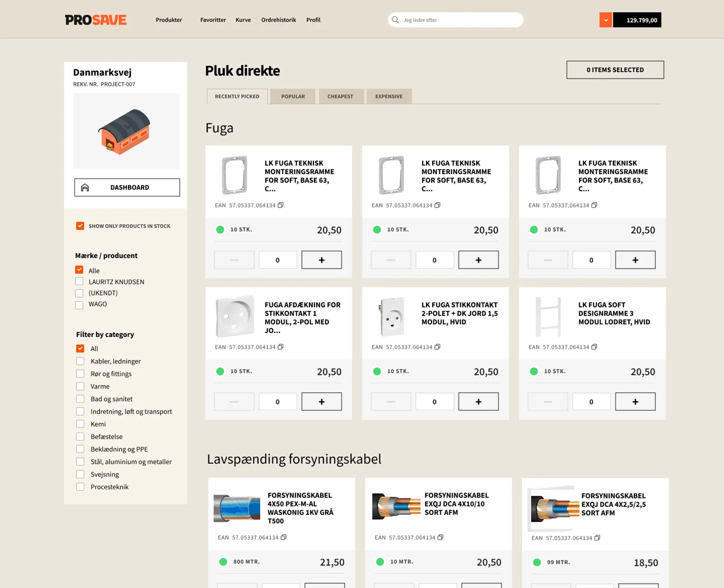This screenshot has height=588, width=724.
Task: Check the Rør og fittings category
Action: 80,374
